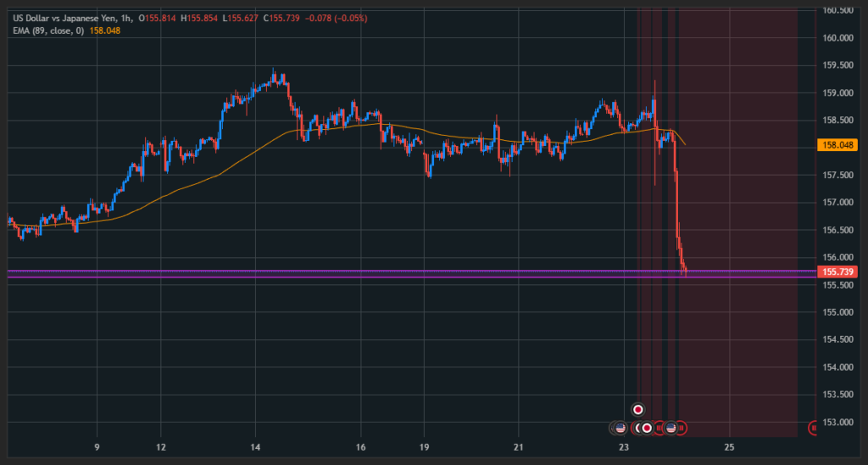Click the 153.500 level on the price scale
Screen dimensions: 868x465
coord(837,395)
